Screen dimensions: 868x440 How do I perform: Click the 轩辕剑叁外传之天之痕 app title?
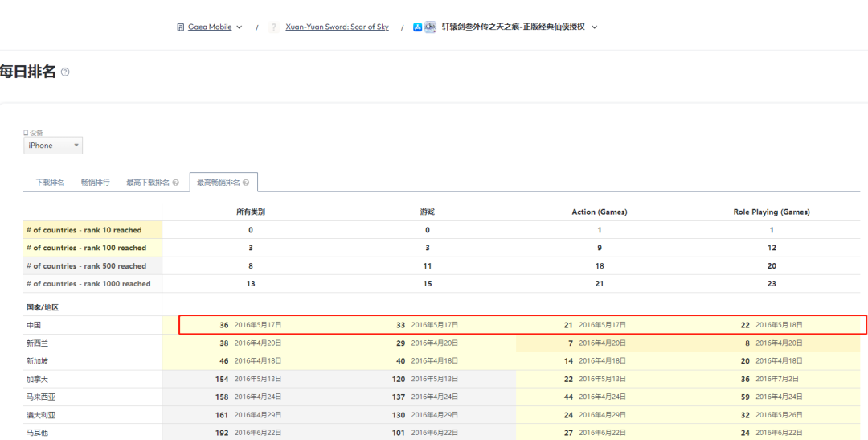pos(513,27)
